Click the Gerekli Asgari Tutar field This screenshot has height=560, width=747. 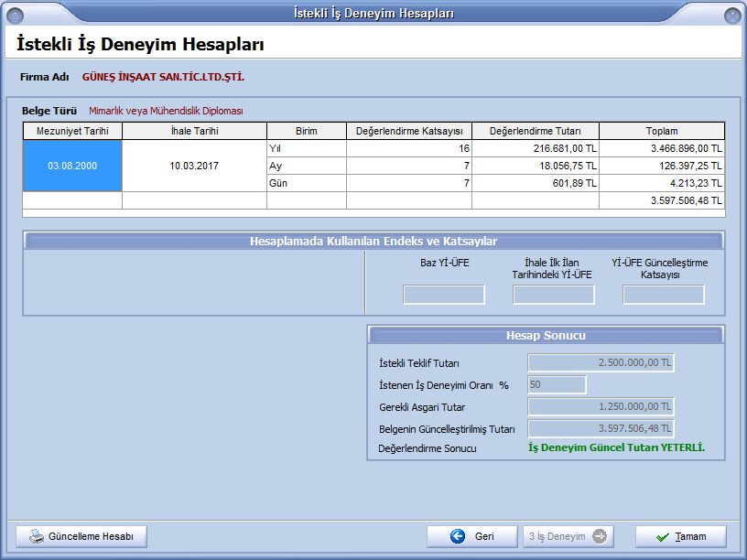(x=601, y=407)
